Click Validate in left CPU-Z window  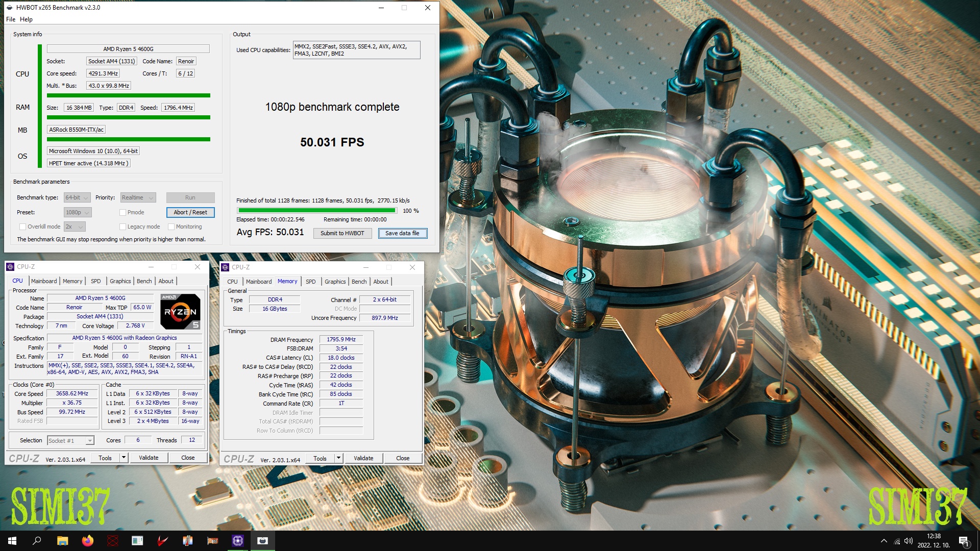click(149, 458)
